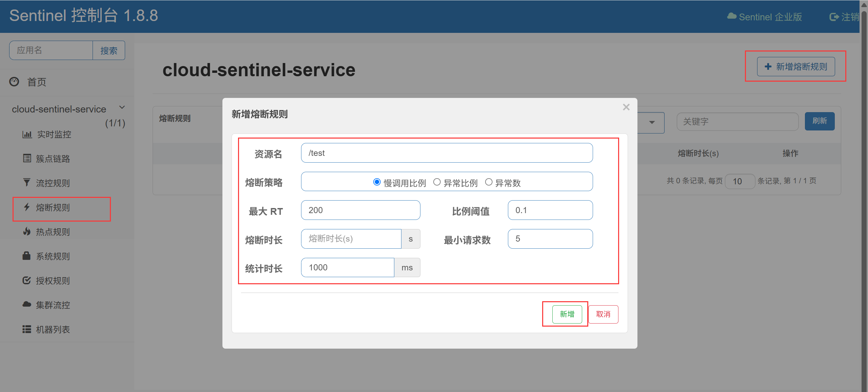Screen dimensions: 868x392
Task: Click the cloud icon for 集群流控
Action: (27, 304)
